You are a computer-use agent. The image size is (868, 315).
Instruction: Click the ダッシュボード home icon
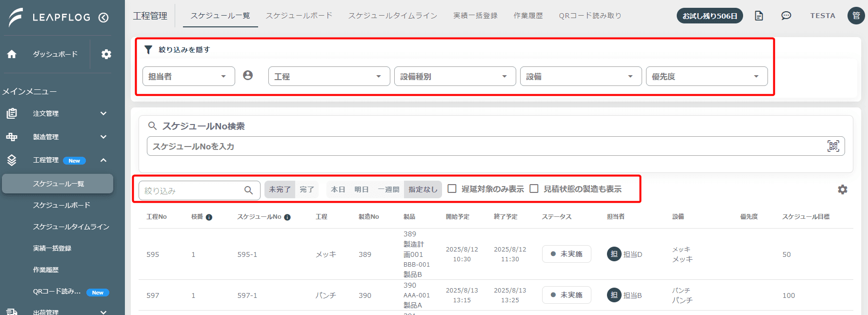coord(12,54)
